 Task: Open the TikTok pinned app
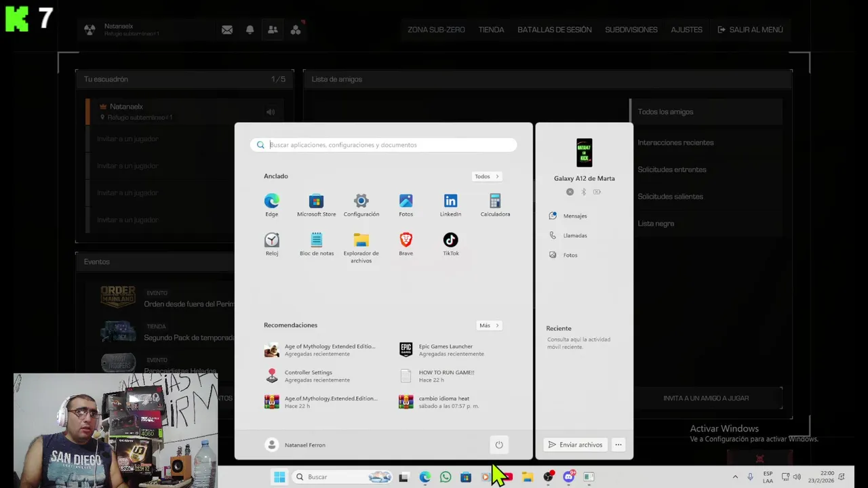[450, 244]
